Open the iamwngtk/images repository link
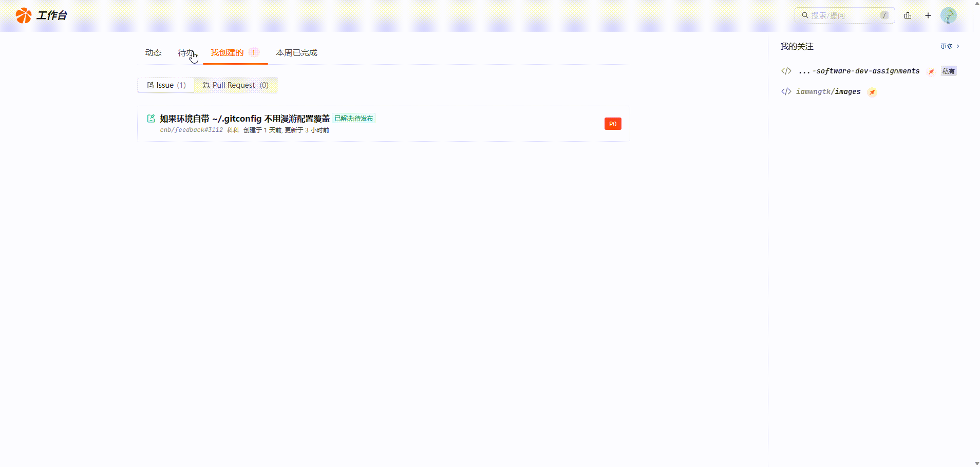The width and height of the screenshot is (980, 467). 828,91
